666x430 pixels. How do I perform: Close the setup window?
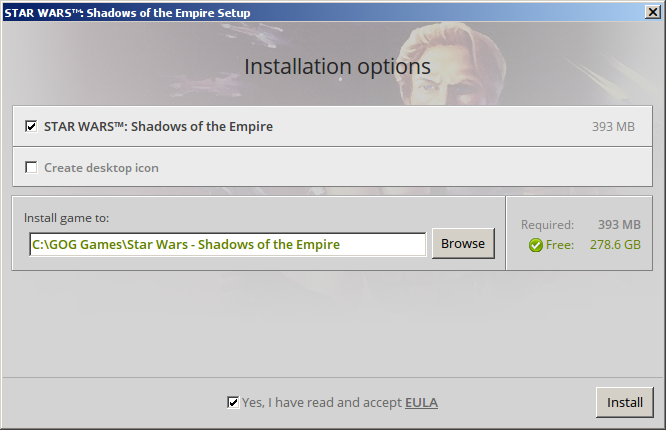tap(652, 12)
